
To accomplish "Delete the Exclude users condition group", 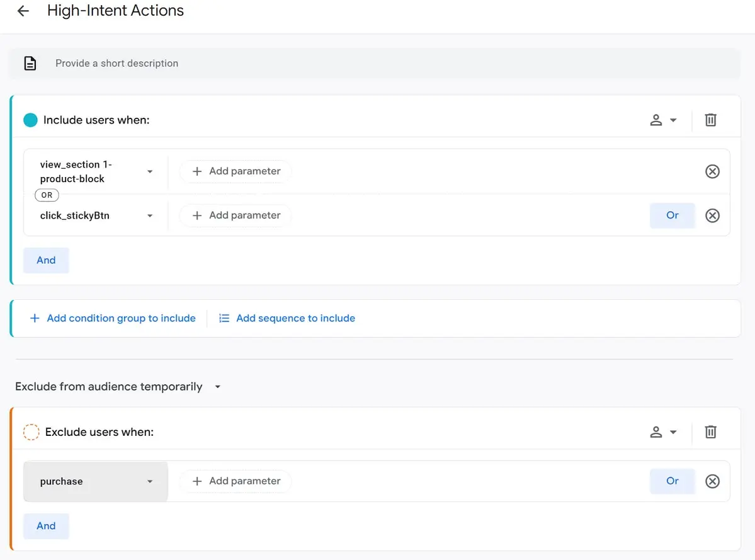I will 711,432.
